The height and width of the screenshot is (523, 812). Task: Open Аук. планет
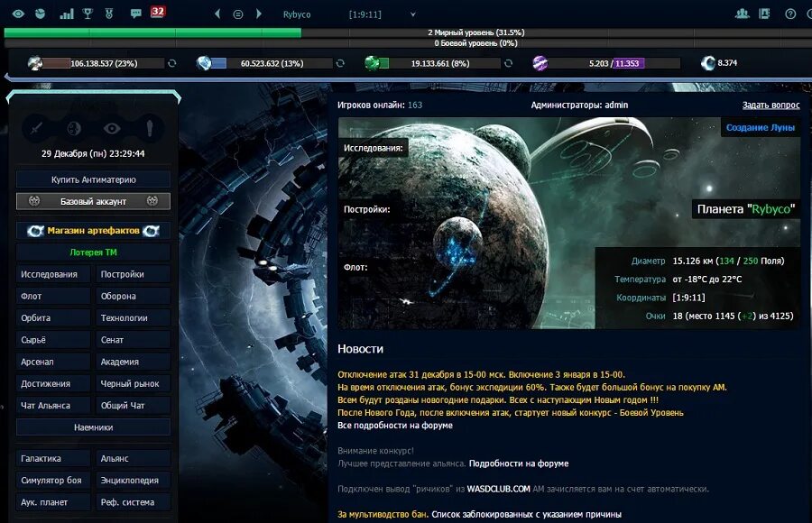(53, 501)
